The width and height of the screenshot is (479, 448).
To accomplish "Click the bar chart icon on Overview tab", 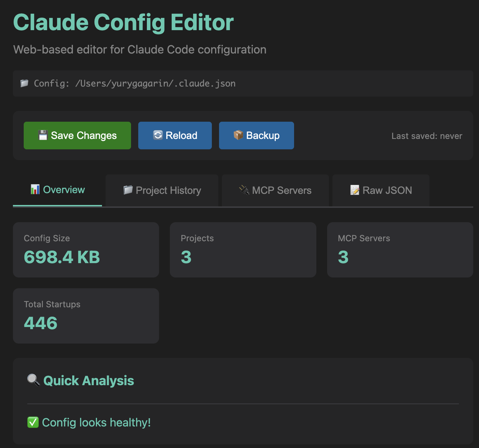I will click(x=35, y=189).
